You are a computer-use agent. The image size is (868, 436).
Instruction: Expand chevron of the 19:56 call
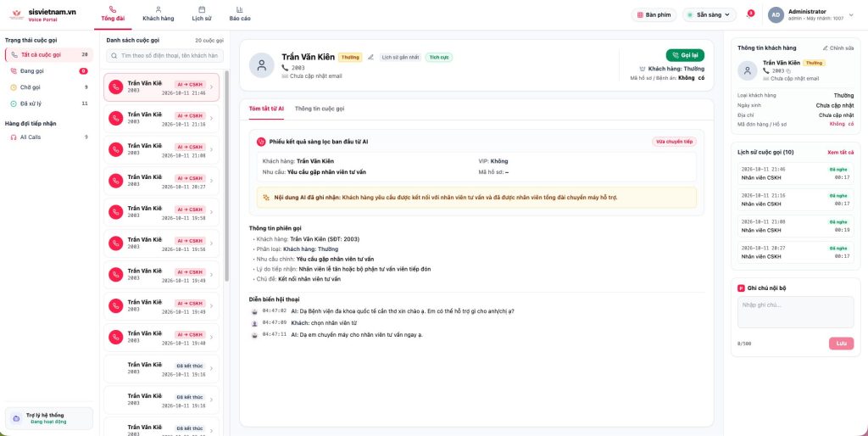pyautogui.click(x=211, y=243)
